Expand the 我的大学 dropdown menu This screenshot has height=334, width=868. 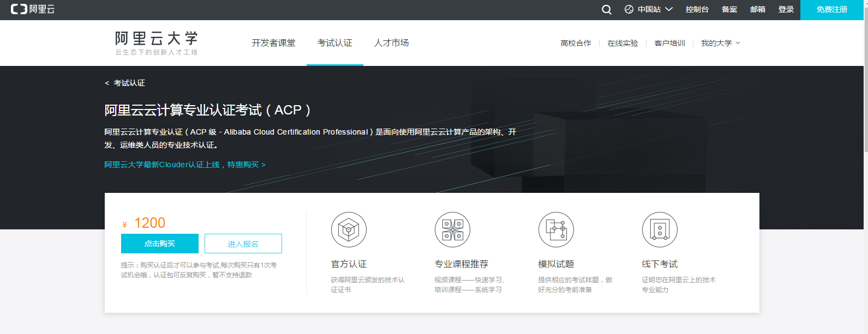[721, 43]
